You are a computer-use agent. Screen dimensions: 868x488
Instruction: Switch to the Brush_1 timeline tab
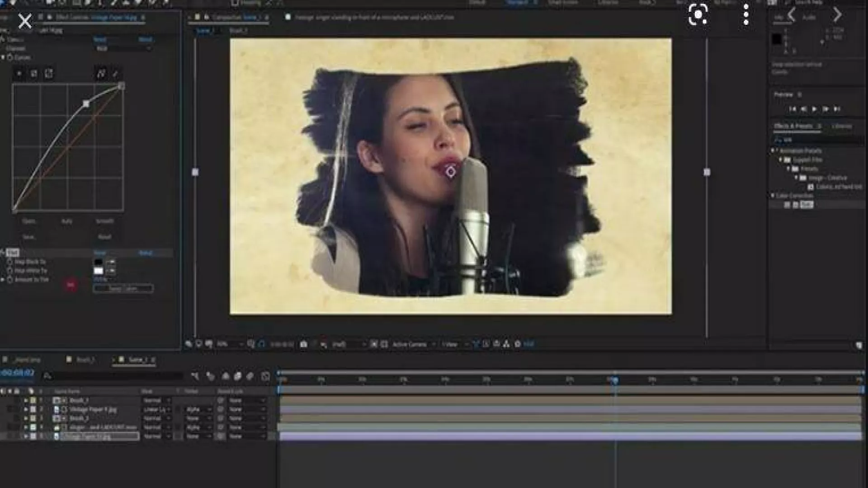[85, 360]
